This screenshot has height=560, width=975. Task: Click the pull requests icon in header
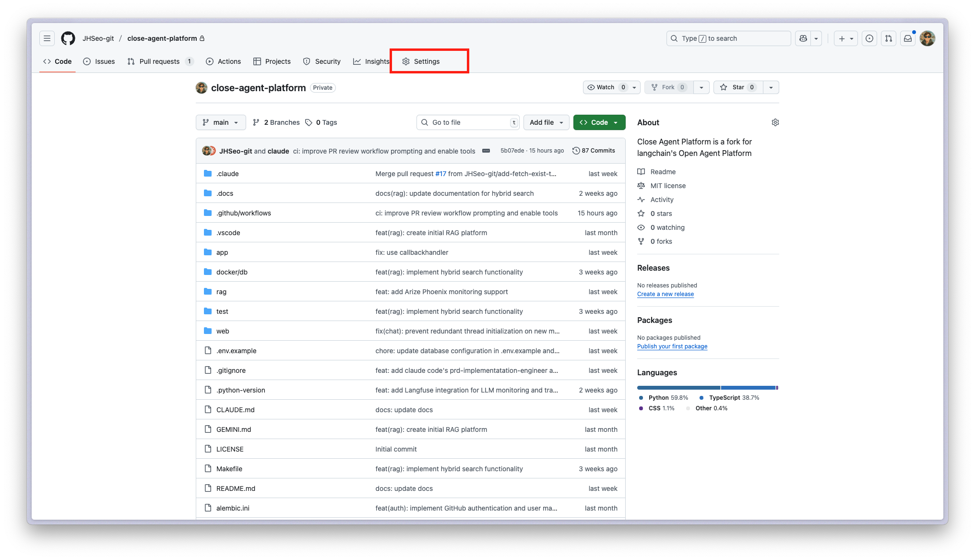click(x=889, y=38)
